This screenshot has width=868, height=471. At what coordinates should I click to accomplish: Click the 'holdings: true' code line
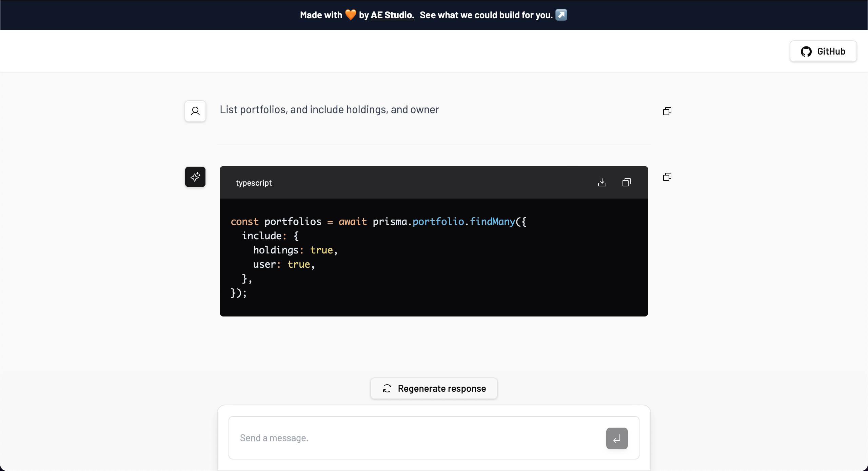[295, 250]
